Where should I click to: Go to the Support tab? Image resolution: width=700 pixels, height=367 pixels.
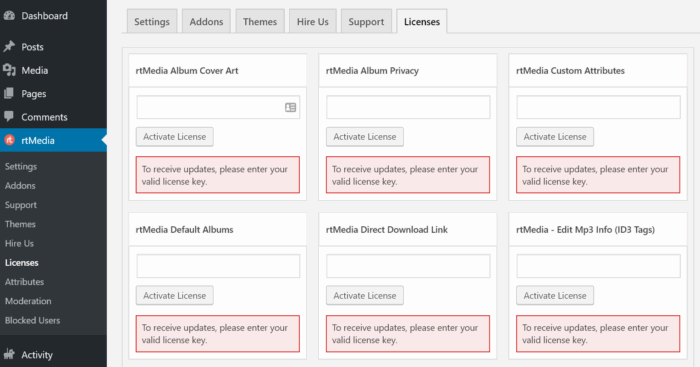(x=366, y=21)
